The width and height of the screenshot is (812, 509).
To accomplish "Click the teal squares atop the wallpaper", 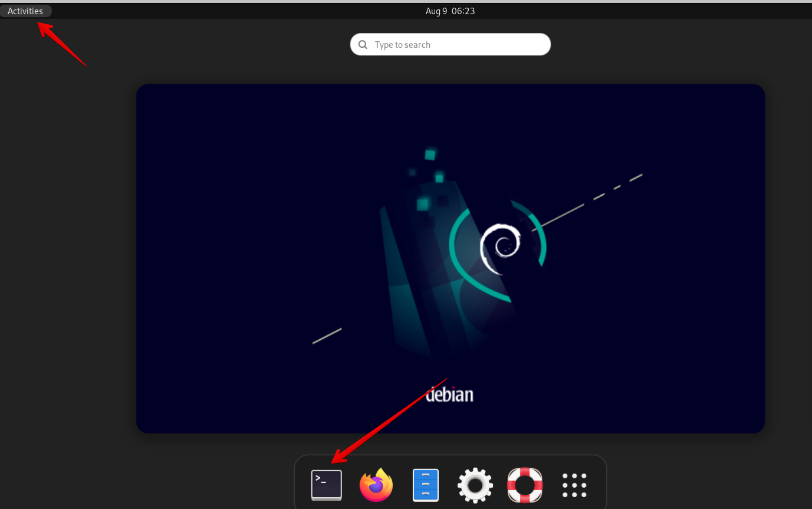I will (x=430, y=155).
